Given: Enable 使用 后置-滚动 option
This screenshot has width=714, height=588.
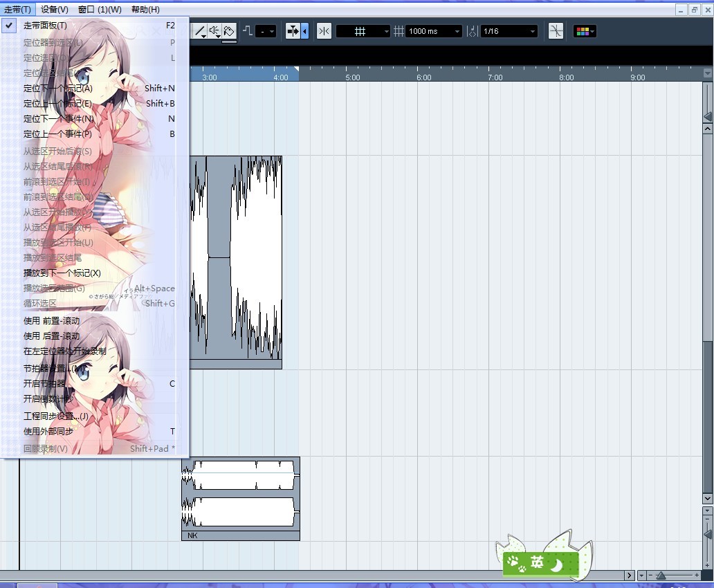Looking at the screenshot, I should [95, 336].
